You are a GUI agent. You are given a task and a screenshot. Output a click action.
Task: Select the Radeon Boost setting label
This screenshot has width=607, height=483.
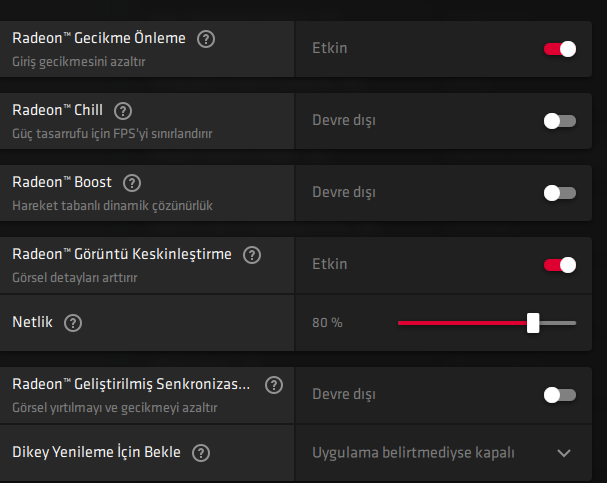(x=62, y=182)
